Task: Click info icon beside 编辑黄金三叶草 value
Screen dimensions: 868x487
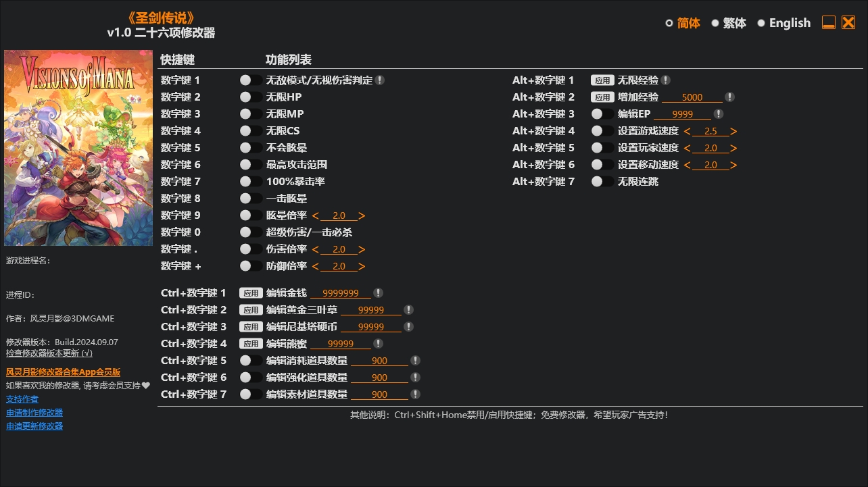Action: [x=409, y=310]
